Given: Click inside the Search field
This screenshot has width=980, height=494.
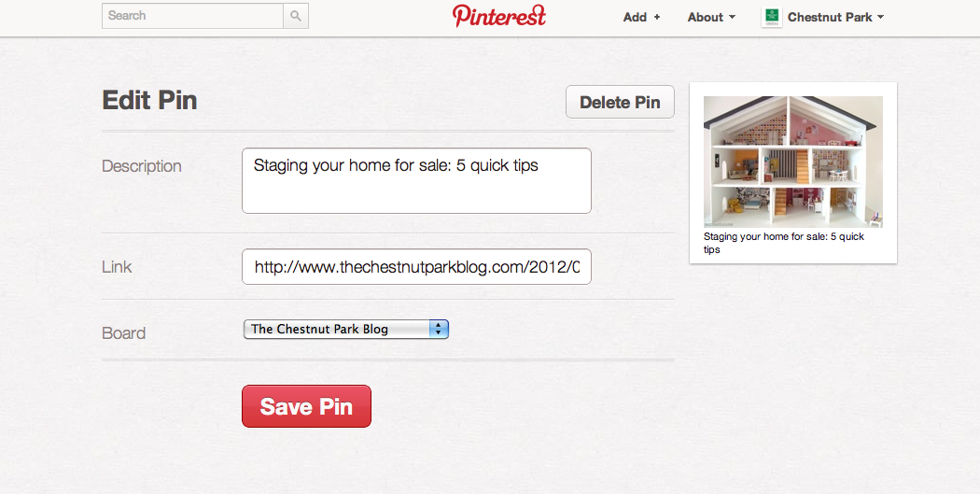Looking at the screenshot, I should (192, 16).
